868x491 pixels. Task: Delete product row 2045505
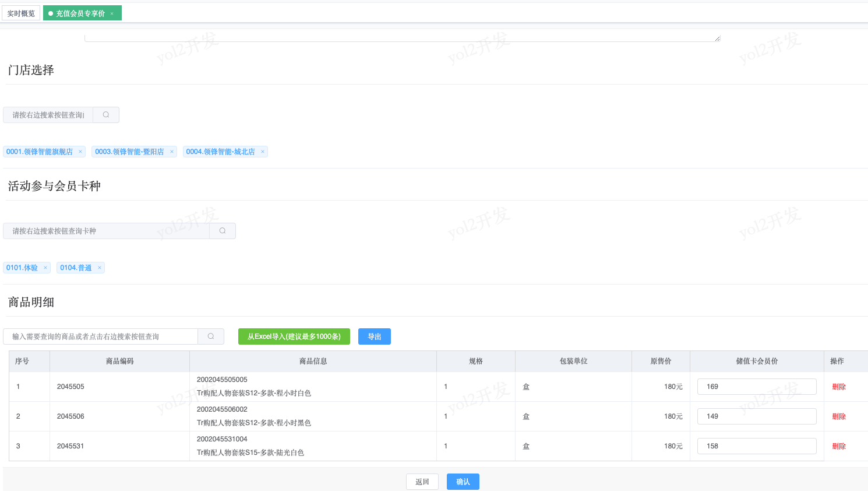click(x=838, y=387)
